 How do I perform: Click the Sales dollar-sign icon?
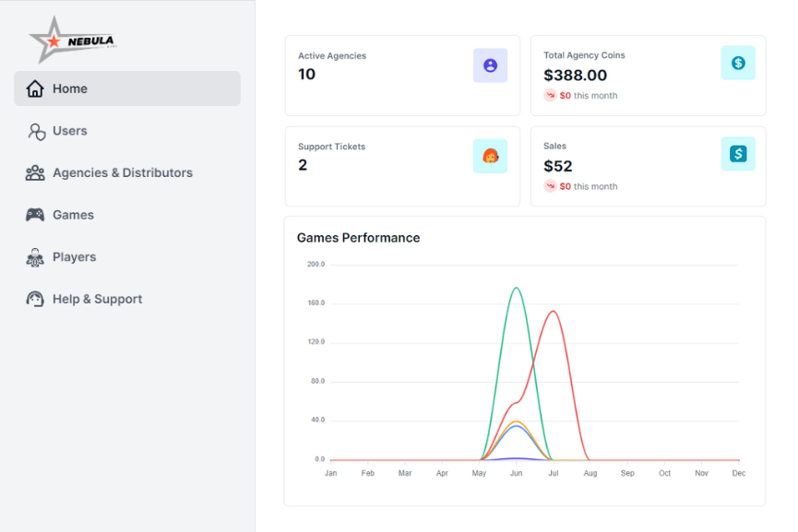(738, 154)
